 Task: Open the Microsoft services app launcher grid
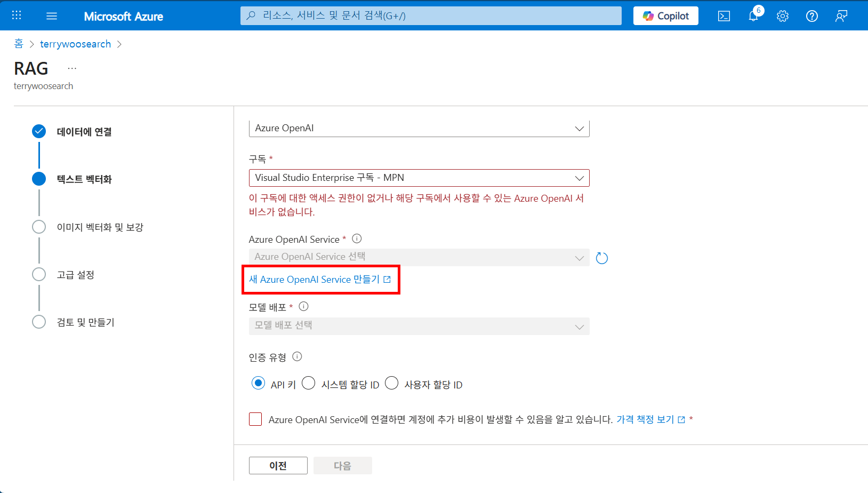coord(16,15)
